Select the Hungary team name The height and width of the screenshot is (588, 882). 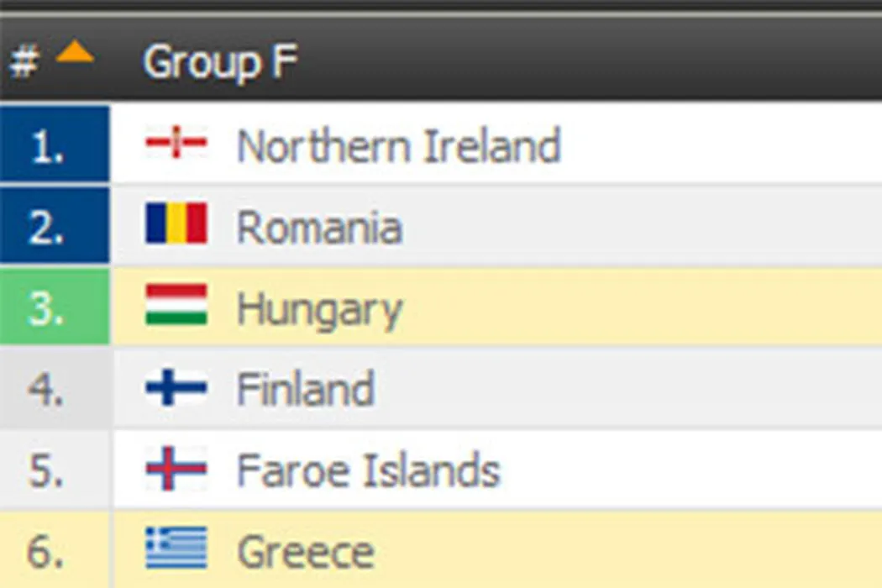319,309
